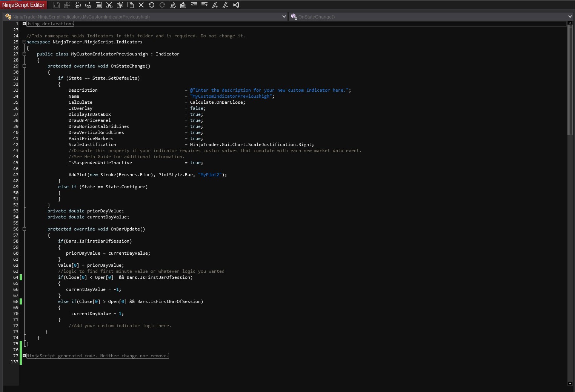
Task: Collapse the OnStateChange method block
Action: click(24, 66)
